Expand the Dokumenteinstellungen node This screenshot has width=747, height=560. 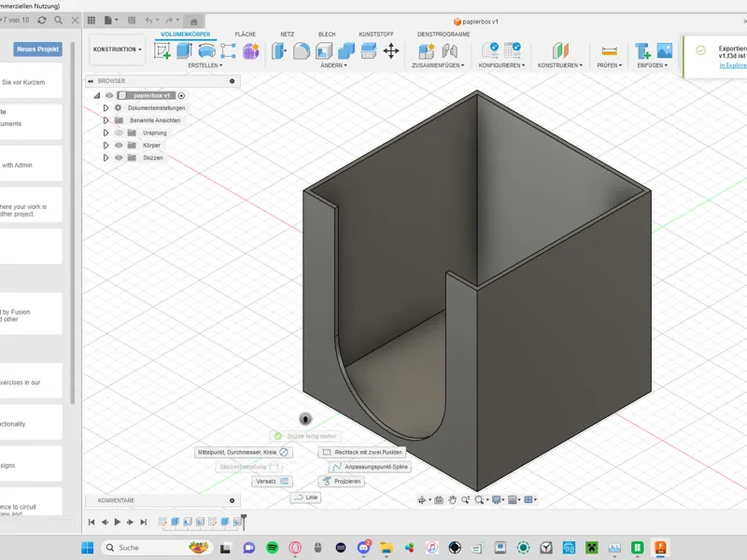pyautogui.click(x=106, y=108)
